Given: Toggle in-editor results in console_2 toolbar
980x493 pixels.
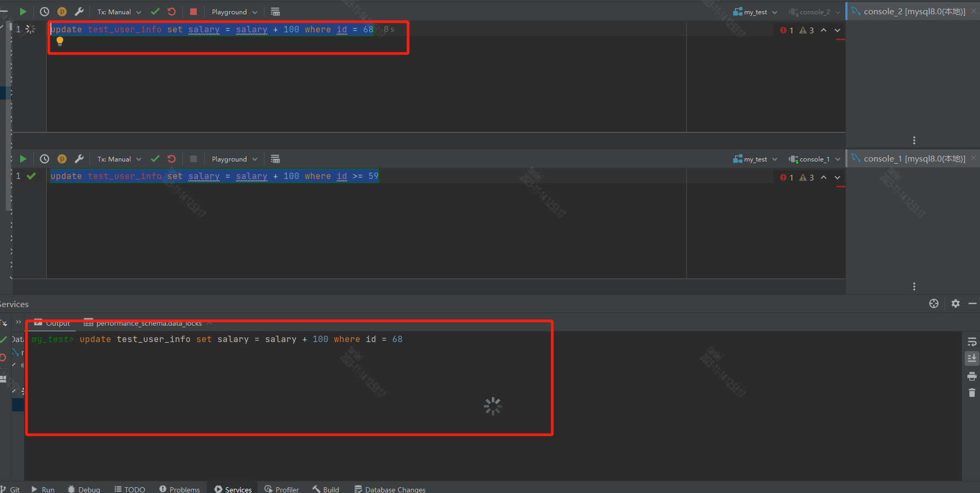Looking at the screenshot, I should pyautogui.click(x=275, y=12).
